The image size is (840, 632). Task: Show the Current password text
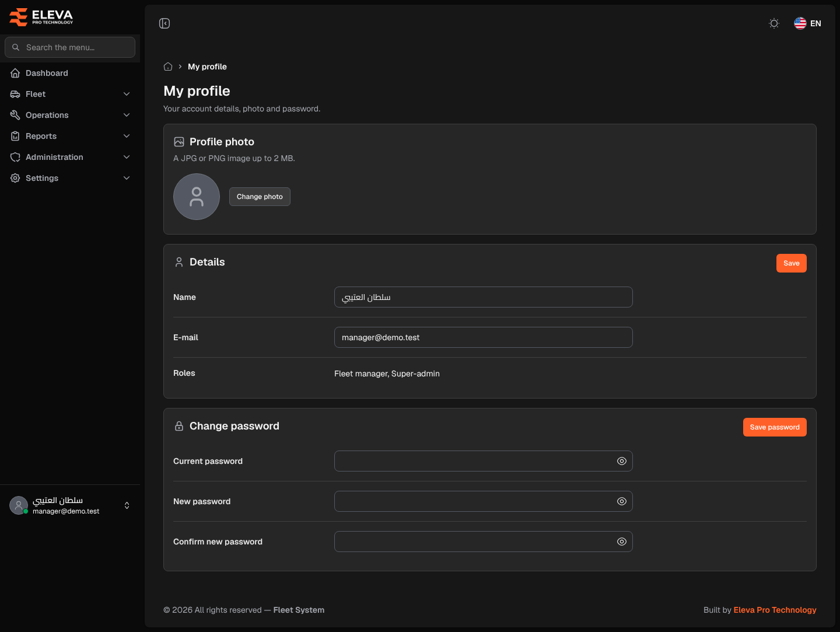click(x=622, y=461)
